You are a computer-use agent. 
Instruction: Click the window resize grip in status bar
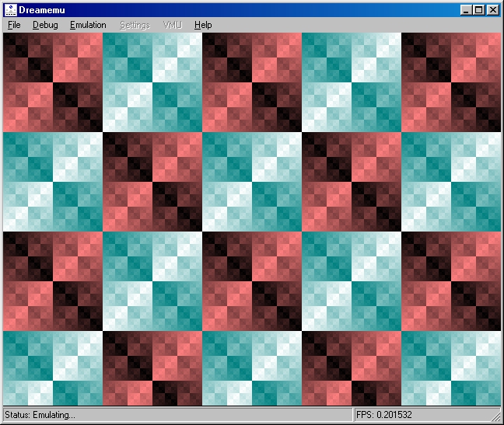[x=496, y=416]
